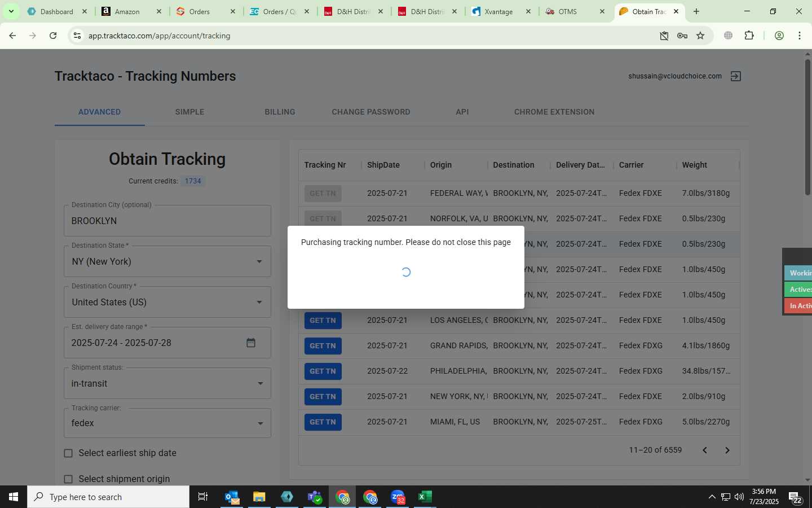Click page vertical scrollbar thumb
This screenshot has width=812, height=508.
[x=807, y=127]
